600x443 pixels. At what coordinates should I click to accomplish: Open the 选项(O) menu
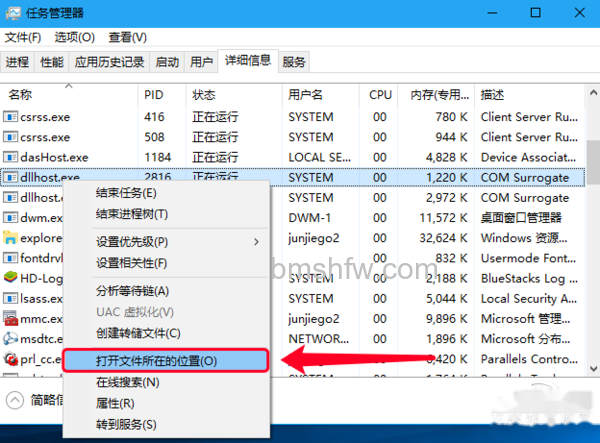74,37
